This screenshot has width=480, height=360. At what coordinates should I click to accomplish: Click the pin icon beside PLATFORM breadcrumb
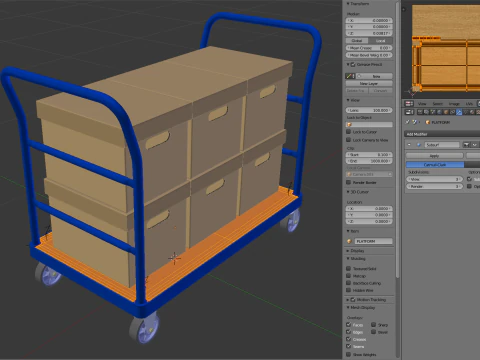(407, 122)
